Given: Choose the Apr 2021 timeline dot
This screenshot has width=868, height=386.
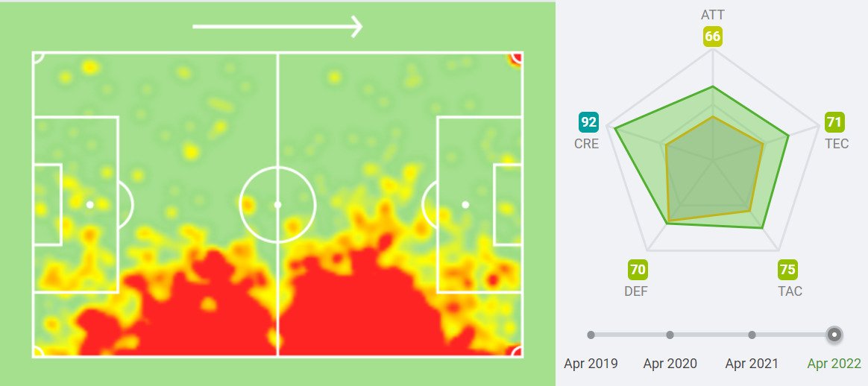Looking at the screenshot, I should [x=752, y=335].
